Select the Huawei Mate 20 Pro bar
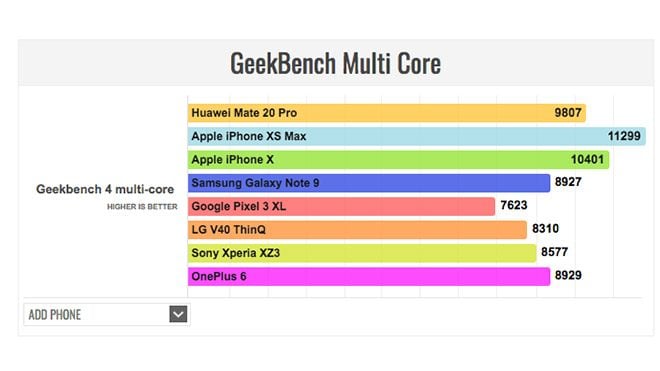Screen dimensions: 660x371 coord(386,113)
